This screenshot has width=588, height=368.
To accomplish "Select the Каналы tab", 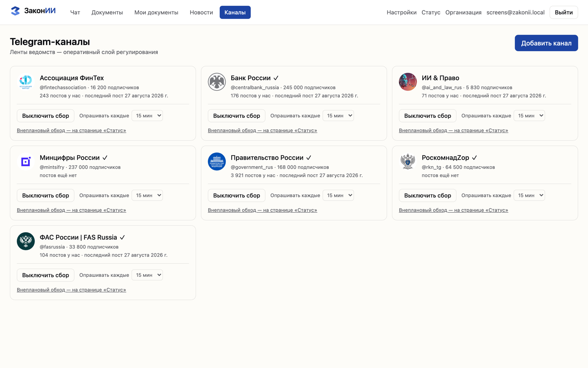I will tap(235, 13).
